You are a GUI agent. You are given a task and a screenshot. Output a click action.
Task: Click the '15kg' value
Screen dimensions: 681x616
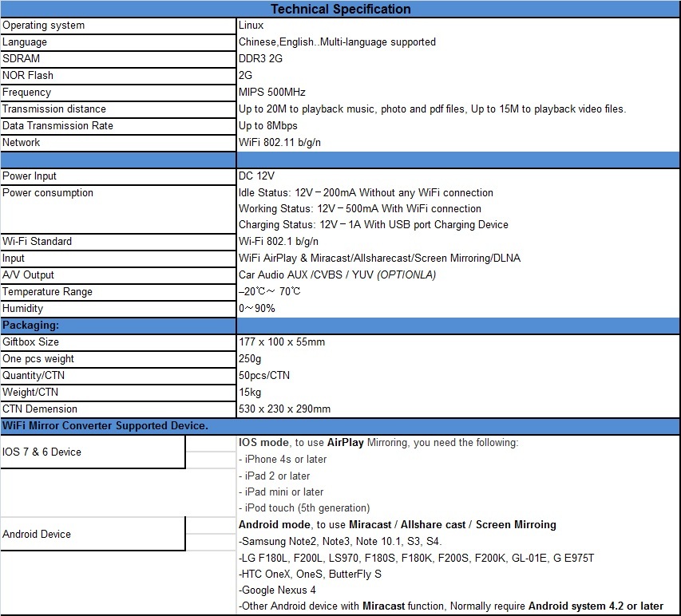click(x=250, y=393)
